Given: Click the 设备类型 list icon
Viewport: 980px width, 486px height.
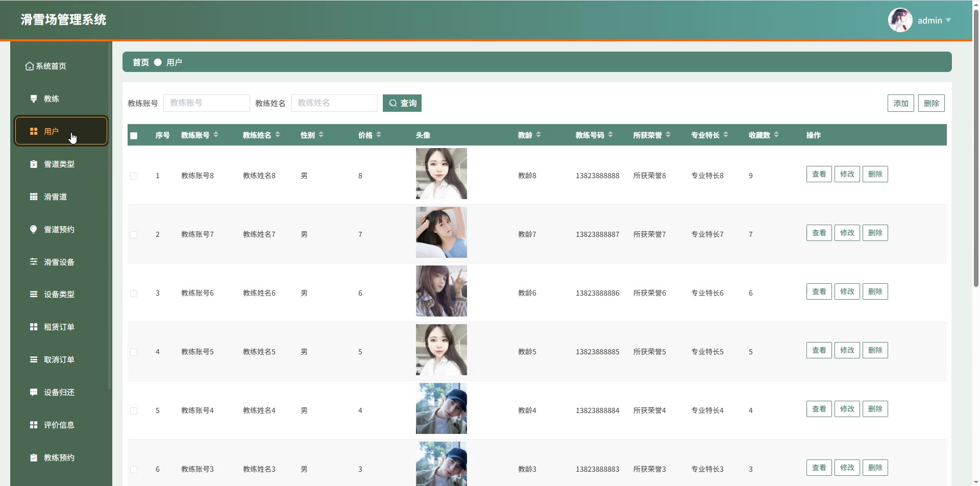Looking at the screenshot, I should tap(34, 294).
